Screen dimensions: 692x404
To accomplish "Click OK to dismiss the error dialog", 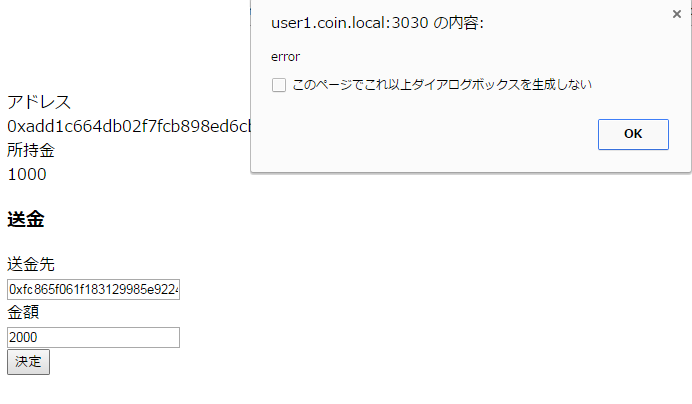I will pyautogui.click(x=633, y=134).
